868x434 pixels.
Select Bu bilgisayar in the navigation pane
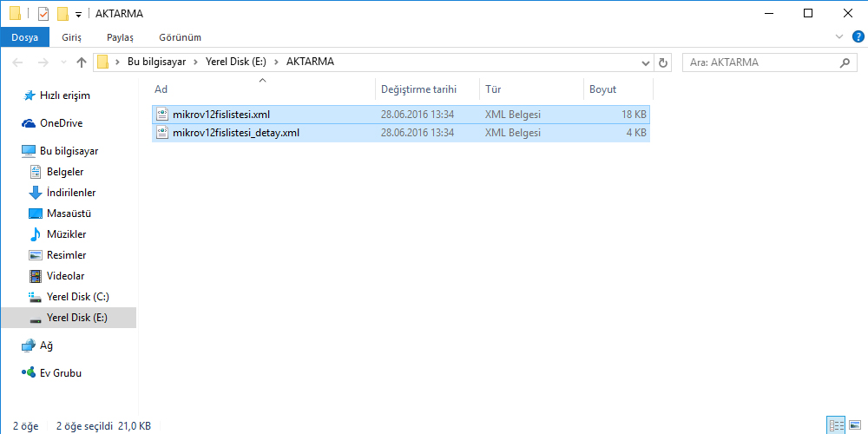(69, 150)
